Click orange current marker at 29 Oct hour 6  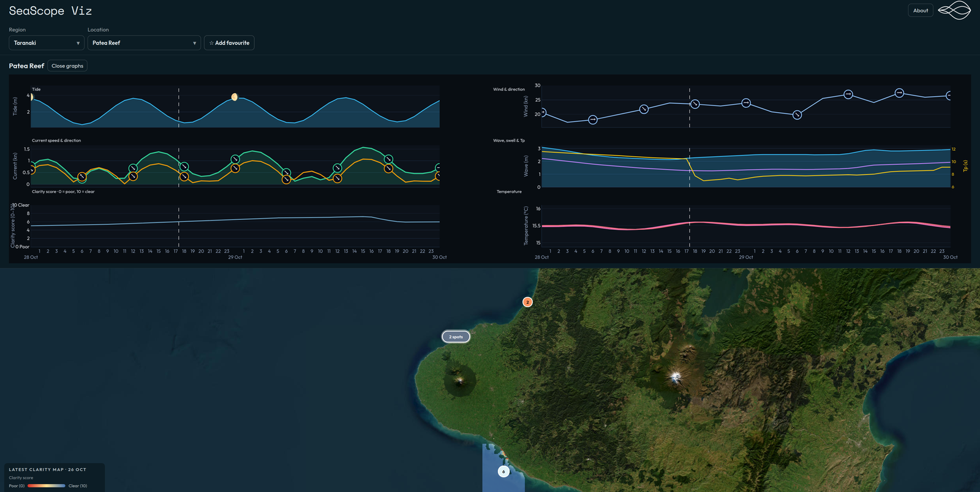(x=286, y=180)
